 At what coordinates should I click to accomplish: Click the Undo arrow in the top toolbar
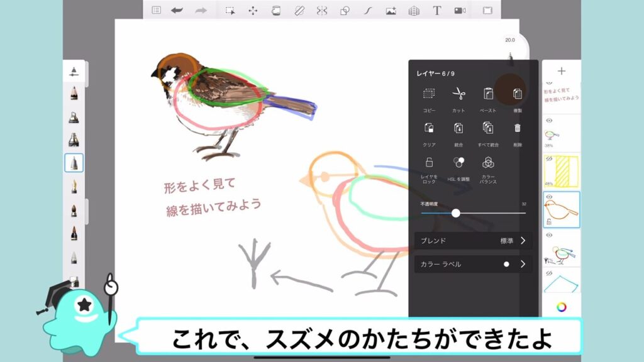tap(177, 10)
